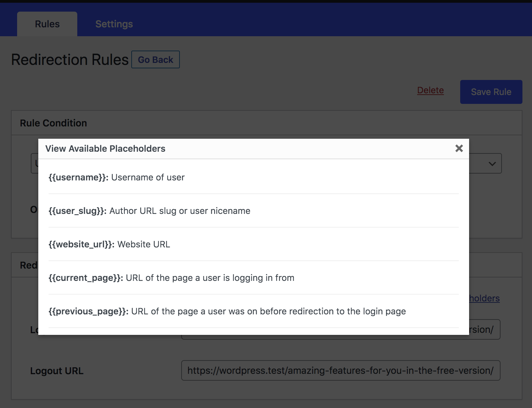Select the {{website_url}} placeholder entry
The width and height of the screenshot is (532, 408).
(109, 244)
